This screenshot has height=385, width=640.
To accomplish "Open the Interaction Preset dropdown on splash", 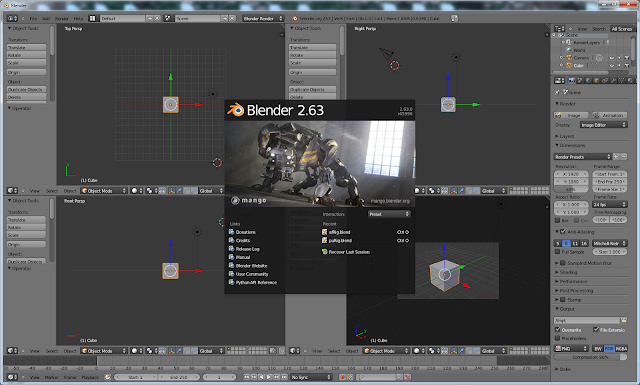I will click(389, 214).
